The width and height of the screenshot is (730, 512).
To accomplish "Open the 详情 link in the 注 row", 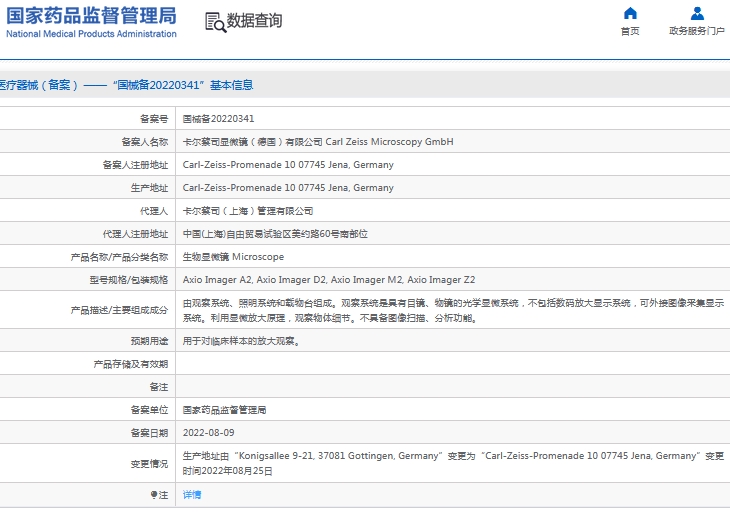I will coord(192,495).
